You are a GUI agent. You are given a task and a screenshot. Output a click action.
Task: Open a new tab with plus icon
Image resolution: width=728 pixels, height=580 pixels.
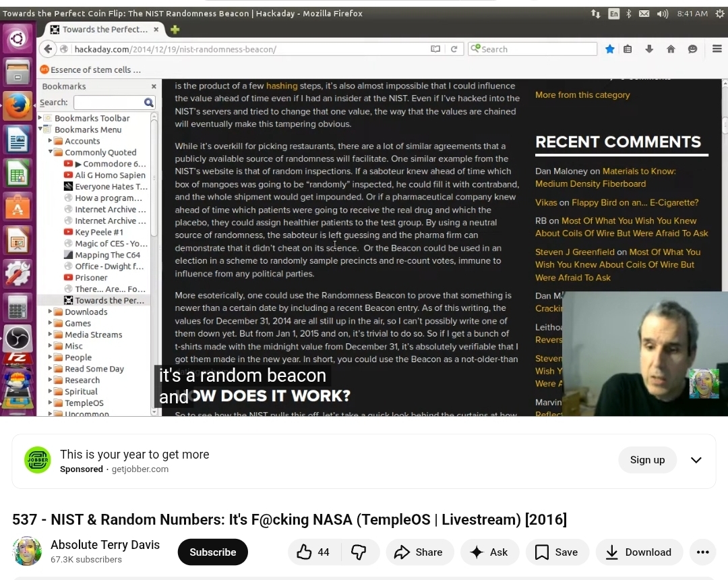175,30
